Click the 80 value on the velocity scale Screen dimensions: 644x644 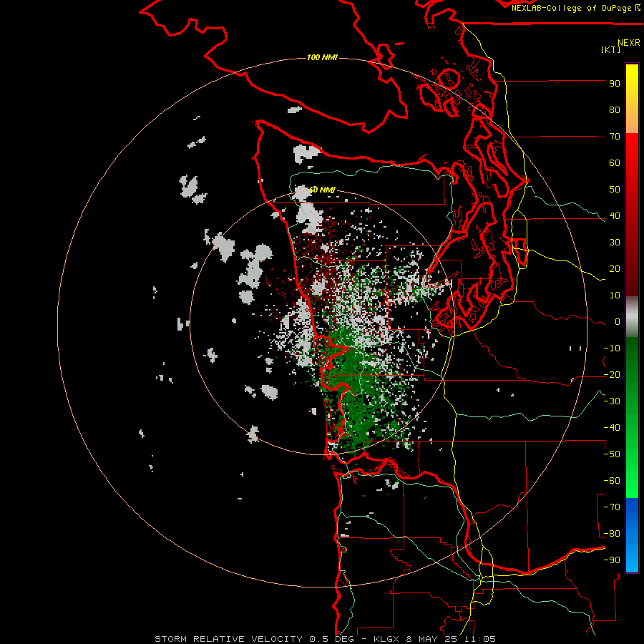615,109
